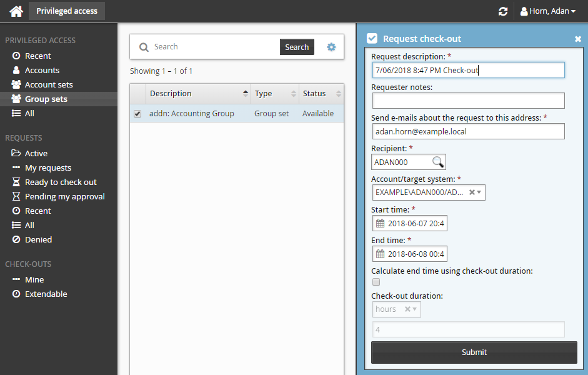Open the End time calendar icon
The height and width of the screenshot is (375, 588).
380,254
